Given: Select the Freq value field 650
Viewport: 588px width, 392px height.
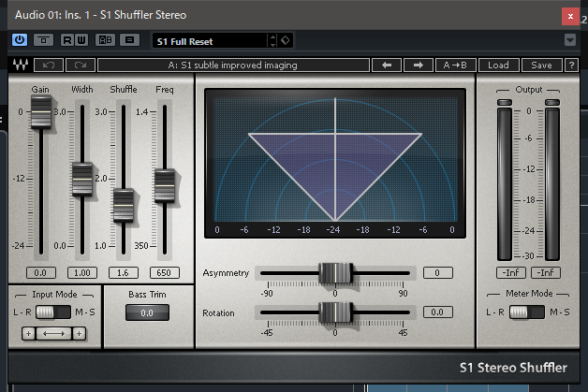Looking at the screenshot, I should pyautogui.click(x=164, y=272).
